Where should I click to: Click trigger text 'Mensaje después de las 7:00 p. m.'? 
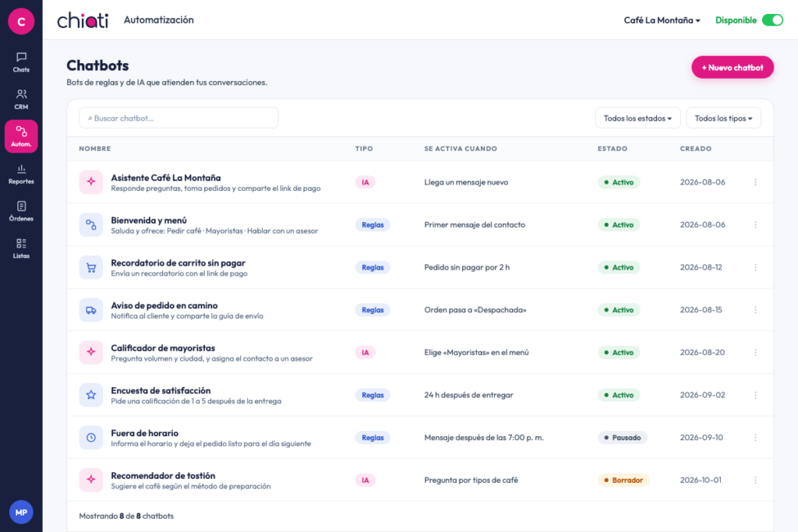[x=484, y=438]
